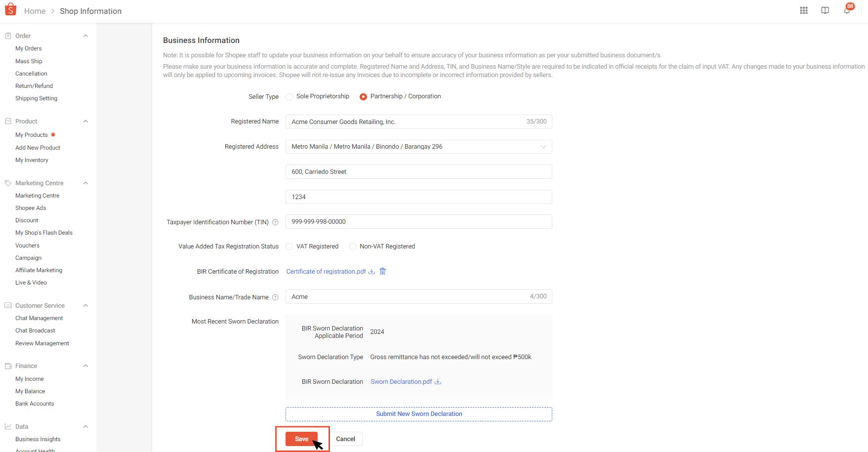Click the download icon next to Certificate of registration.pdf
The width and height of the screenshot is (868, 452).
pyautogui.click(x=372, y=271)
